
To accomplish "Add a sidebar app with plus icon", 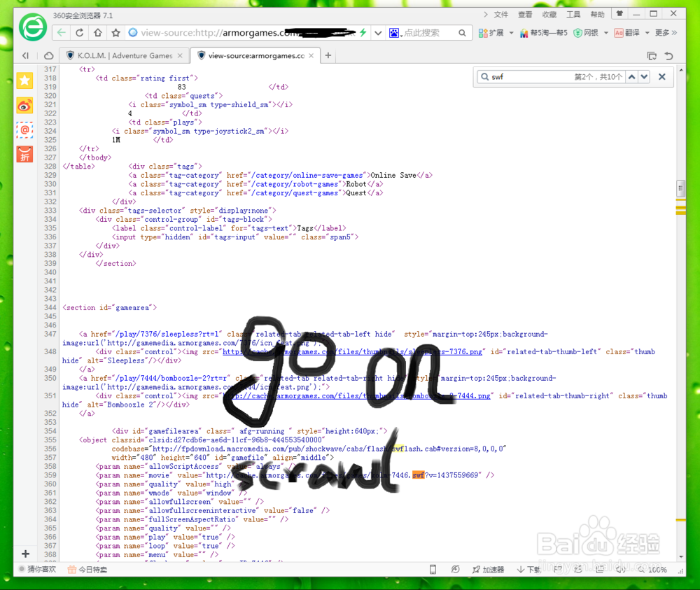I will pos(25,554).
